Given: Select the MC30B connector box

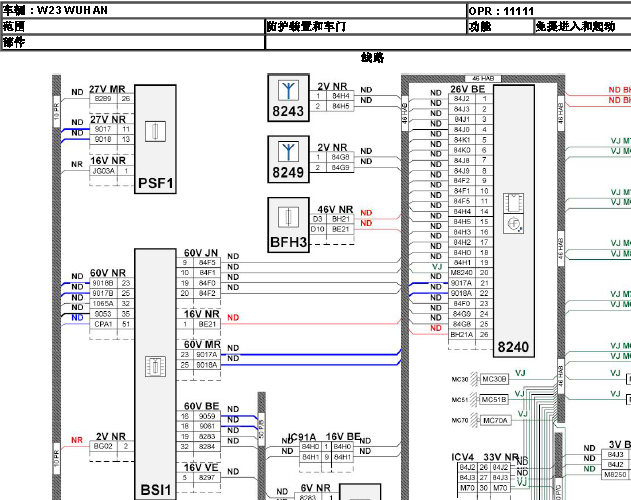Looking at the screenshot, I should [x=495, y=379].
